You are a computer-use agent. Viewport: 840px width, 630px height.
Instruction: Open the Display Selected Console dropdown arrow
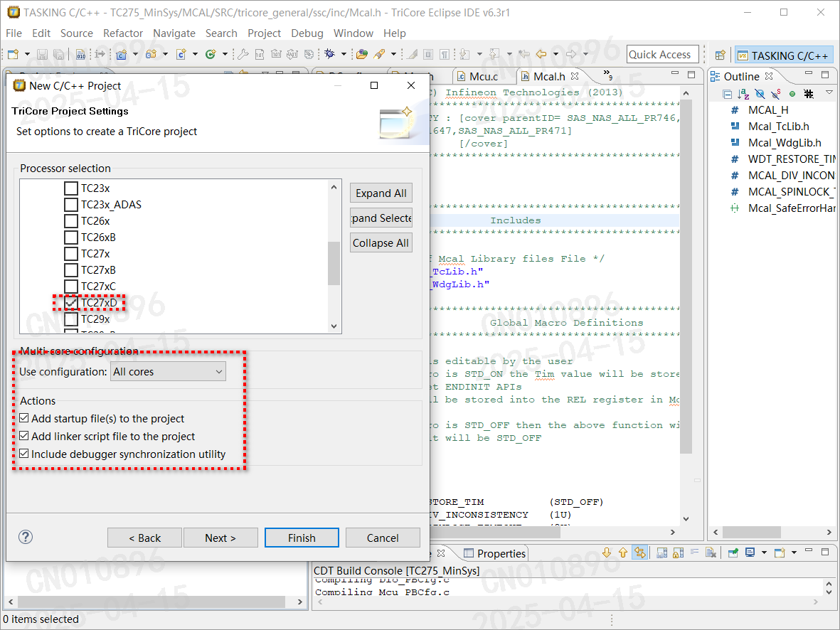click(x=764, y=552)
